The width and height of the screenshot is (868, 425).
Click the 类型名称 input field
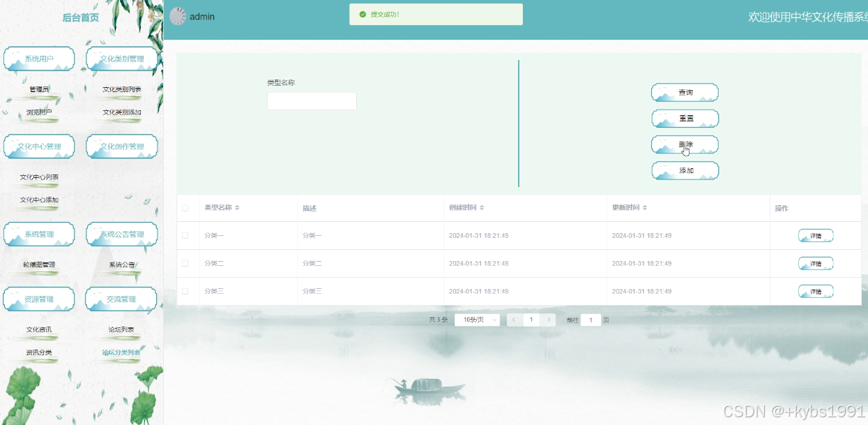(x=311, y=100)
